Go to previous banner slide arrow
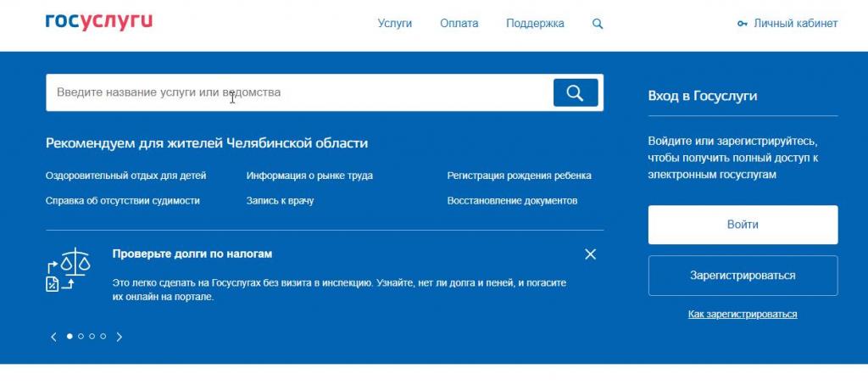Viewport: 868px width, 385px height. (x=53, y=337)
